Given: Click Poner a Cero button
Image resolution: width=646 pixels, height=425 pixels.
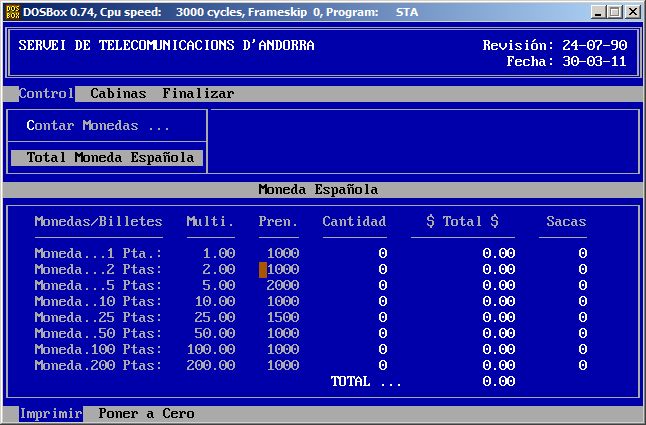Looking at the screenshot, I should (x=146, y=414).
